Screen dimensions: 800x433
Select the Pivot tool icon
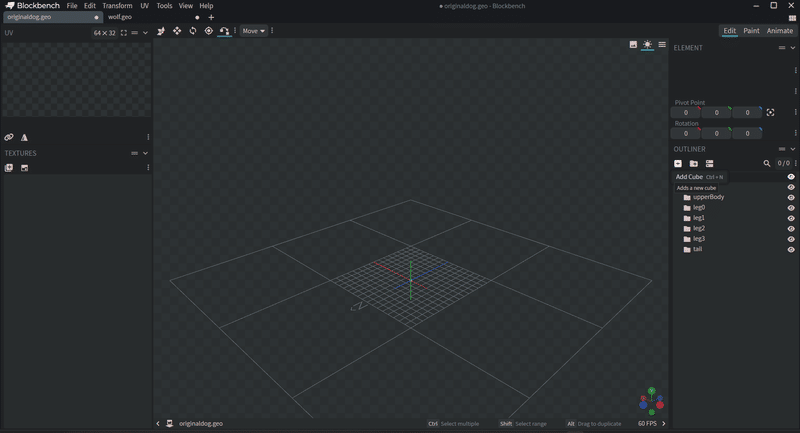pos(209,31)
